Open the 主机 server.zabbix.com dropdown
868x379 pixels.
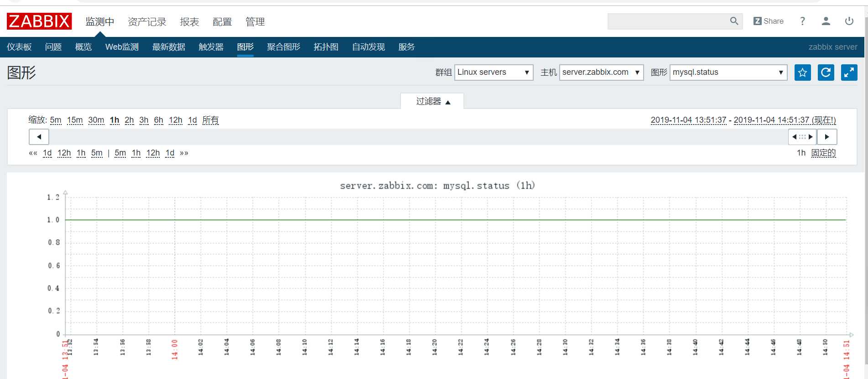tap(602, 72)
